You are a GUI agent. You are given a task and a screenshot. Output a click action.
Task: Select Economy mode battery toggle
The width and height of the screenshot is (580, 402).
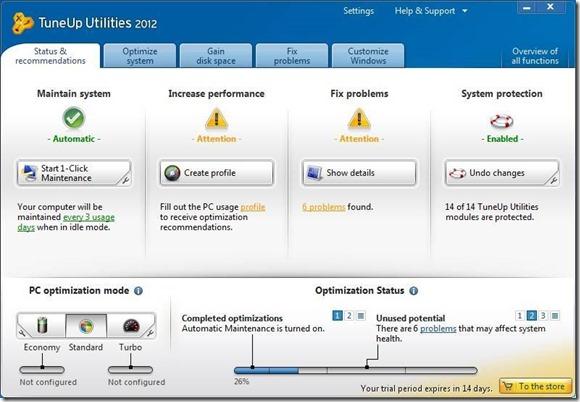pos(42,326)
